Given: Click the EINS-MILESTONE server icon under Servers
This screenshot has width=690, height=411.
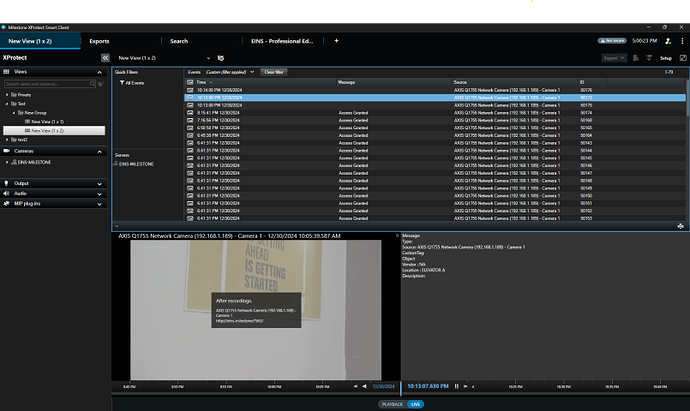Looking at the screenshot, I should point(116,163).
